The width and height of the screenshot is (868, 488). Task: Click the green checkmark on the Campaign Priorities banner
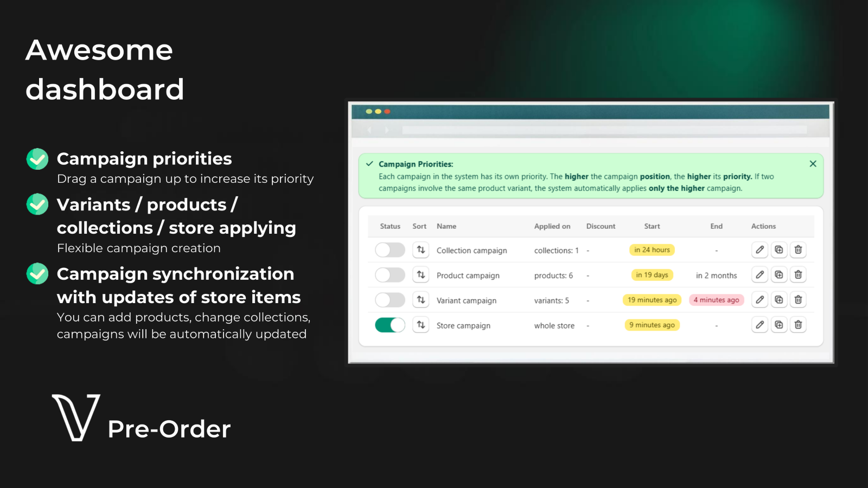pyautogui.click(x=369, y=164)
